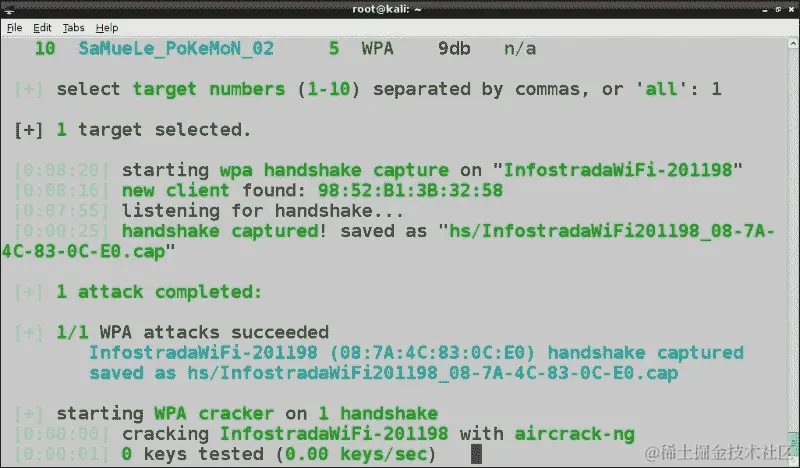Click the terminal cursor block

[x=476, y=454]
